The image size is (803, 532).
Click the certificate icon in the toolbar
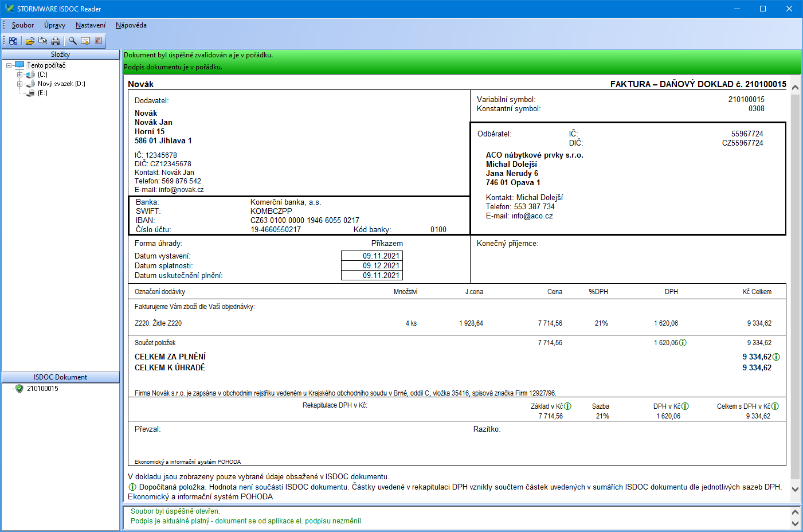(85, 41)
